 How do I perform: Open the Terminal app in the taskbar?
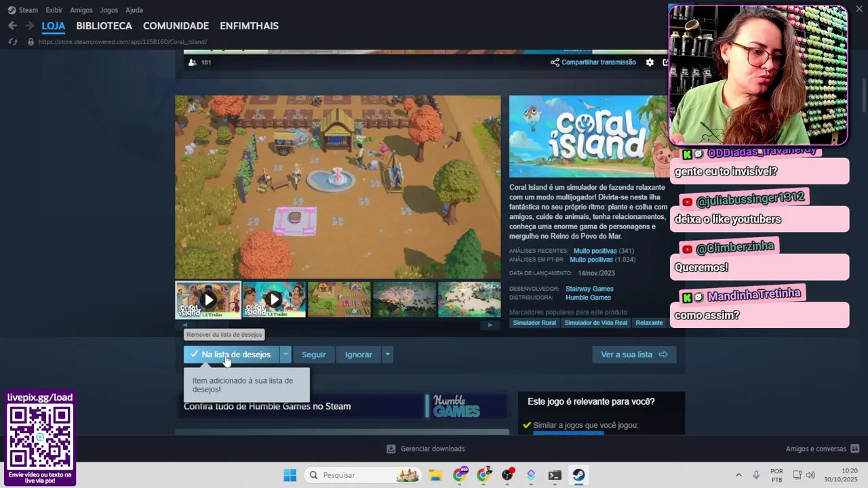pyautogui.click(x=555, y=475)
